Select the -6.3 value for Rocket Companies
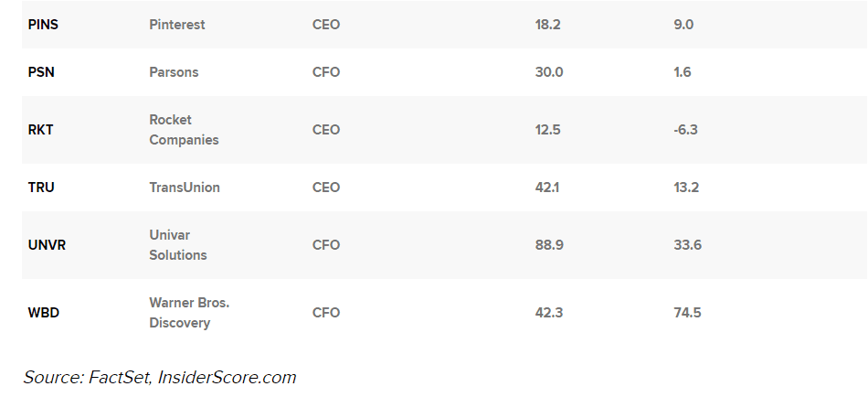Viewport: 868px width, 397px height. [685, 130]
